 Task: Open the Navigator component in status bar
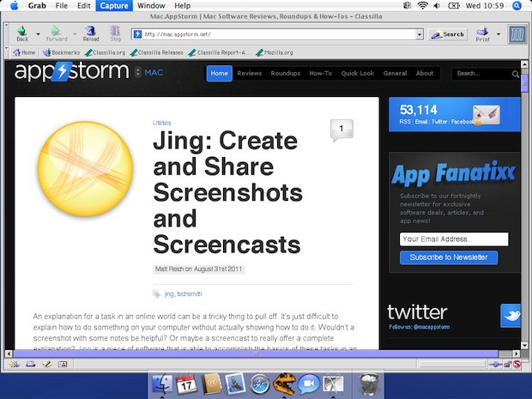15,365
